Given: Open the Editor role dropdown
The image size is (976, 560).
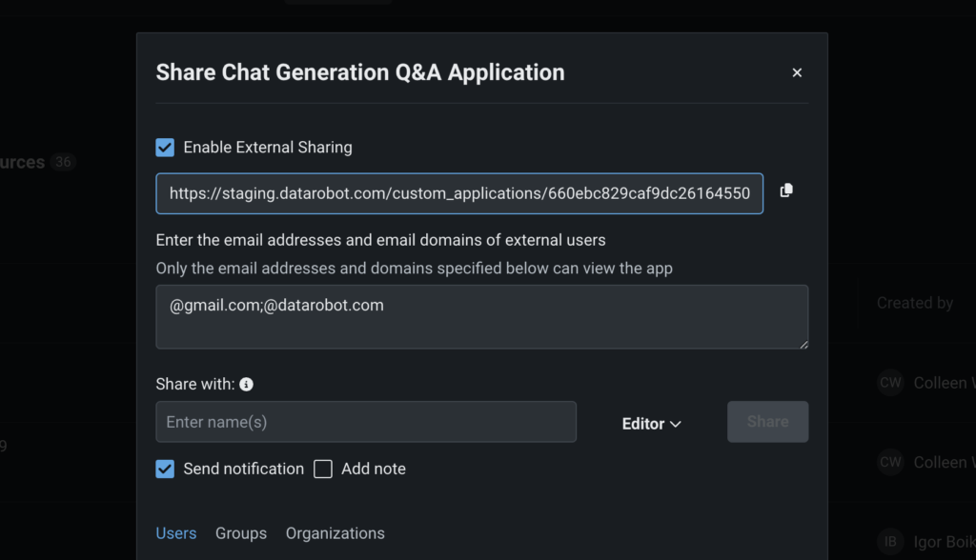Looking at the screenshot, I should (x=651, y=423).
